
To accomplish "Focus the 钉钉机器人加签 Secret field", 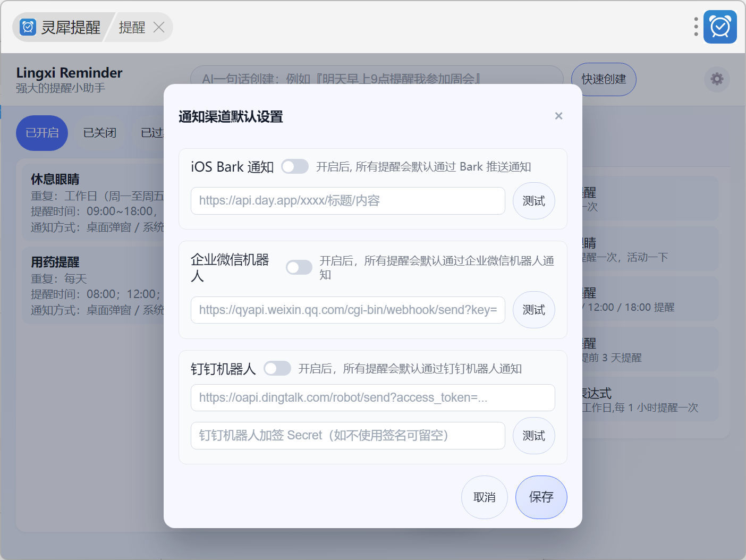I will click(x=348, y=436).
